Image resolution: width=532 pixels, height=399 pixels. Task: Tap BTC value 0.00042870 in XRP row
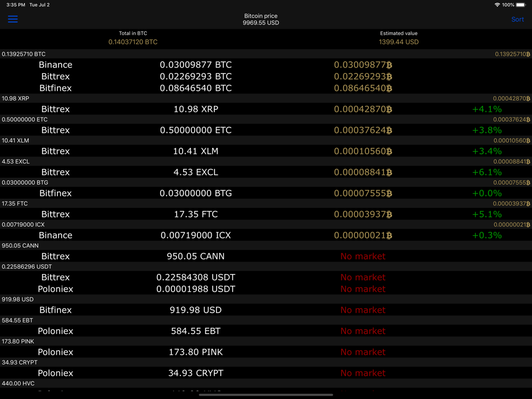point(363,109)
